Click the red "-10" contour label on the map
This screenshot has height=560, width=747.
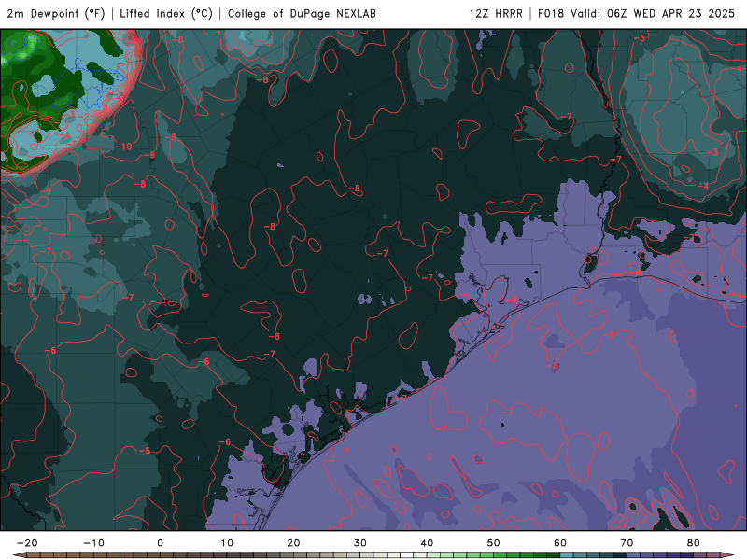124,147
